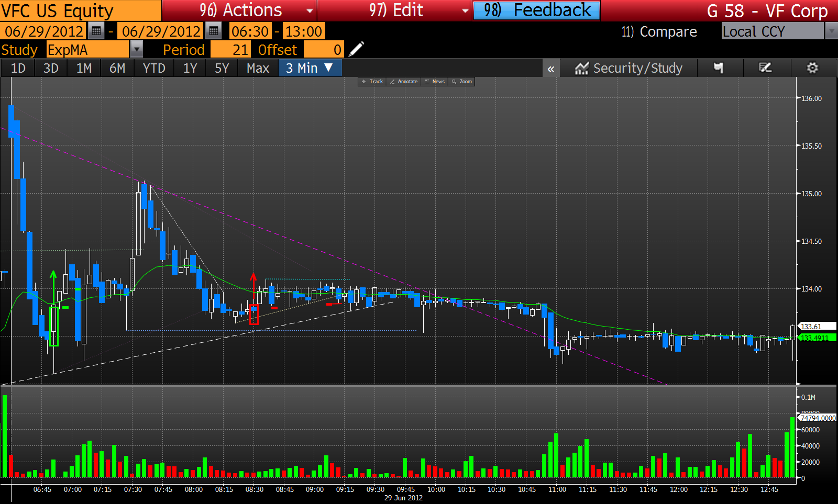Open the Actions menu

[x=240, y=10]
